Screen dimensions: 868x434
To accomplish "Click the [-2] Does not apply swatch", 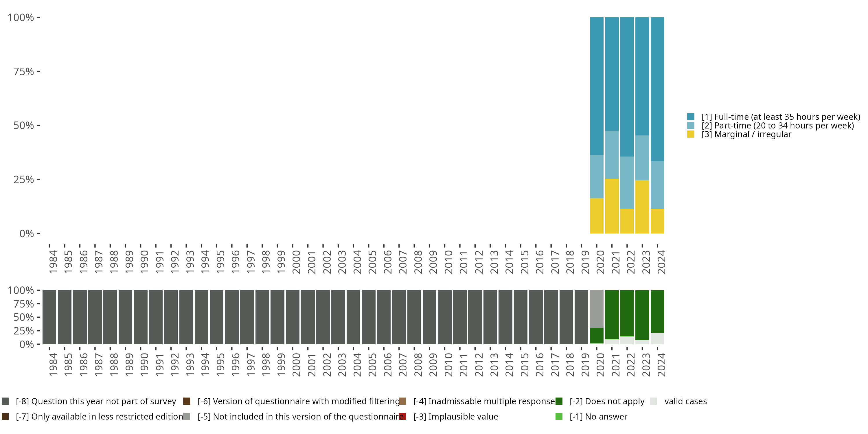I will tap(559, 401).
